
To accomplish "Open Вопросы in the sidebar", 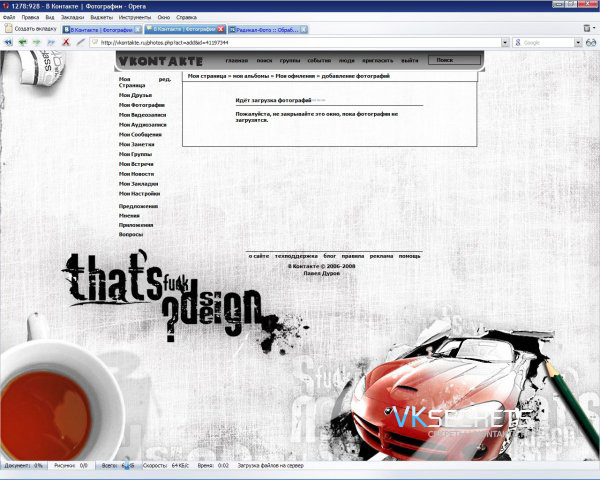I will pos(131,235).
